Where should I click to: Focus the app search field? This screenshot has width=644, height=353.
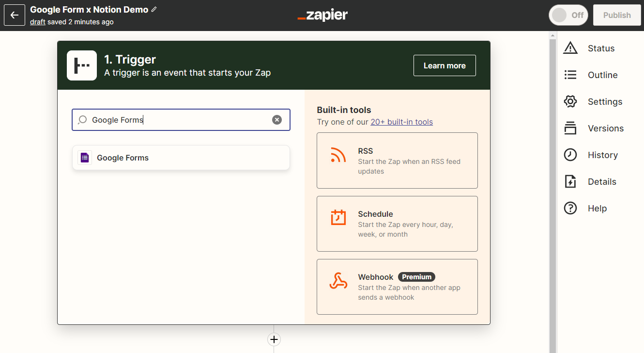pyautogui.click(x=181, y=120)
